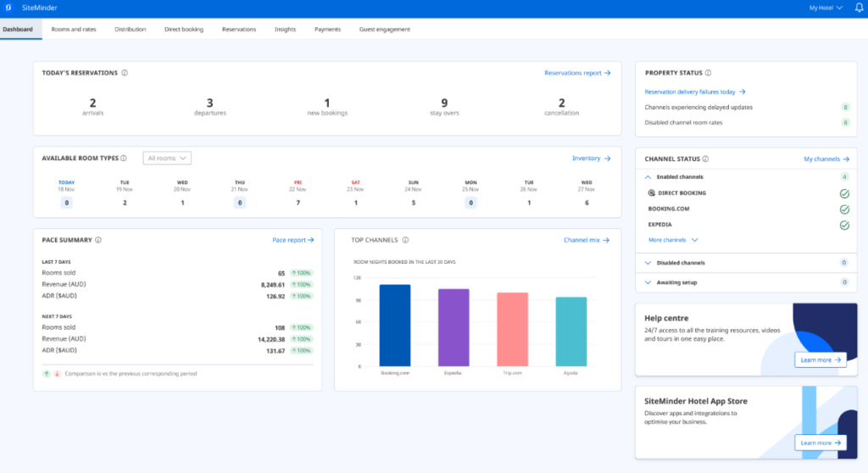Click the Expedia enabled checkmark

(x=844, y=225)
